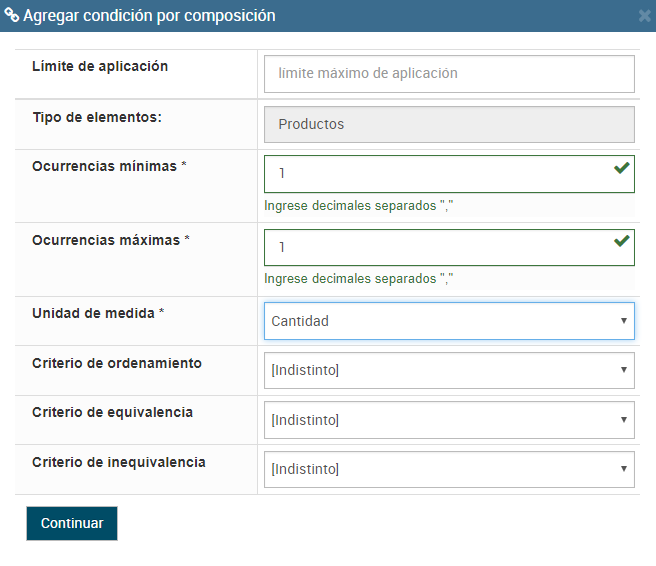Viewport: 656px width, 566px height.
Task: Open Criterio de equivalencia dropdown
Action: click(x=449, y=420)
